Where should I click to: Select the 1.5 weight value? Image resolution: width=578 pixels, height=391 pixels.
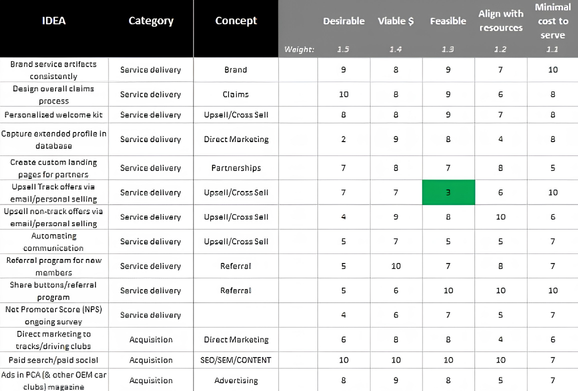click(343, 49)
